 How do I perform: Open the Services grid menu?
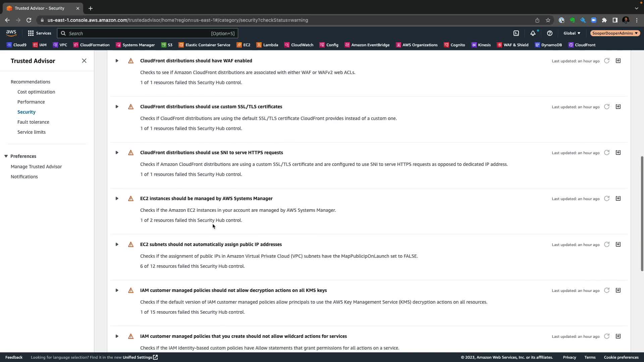pyautogui.click(x=39, y=33)
